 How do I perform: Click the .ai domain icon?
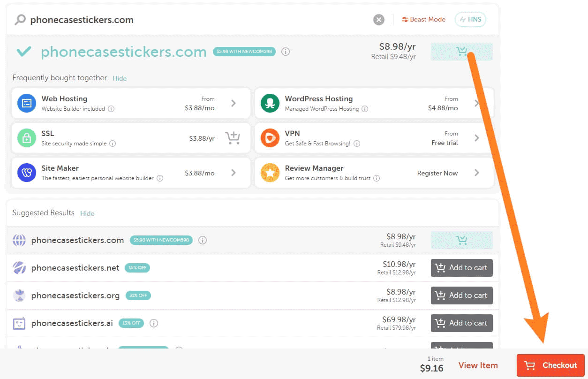(19, 323)
